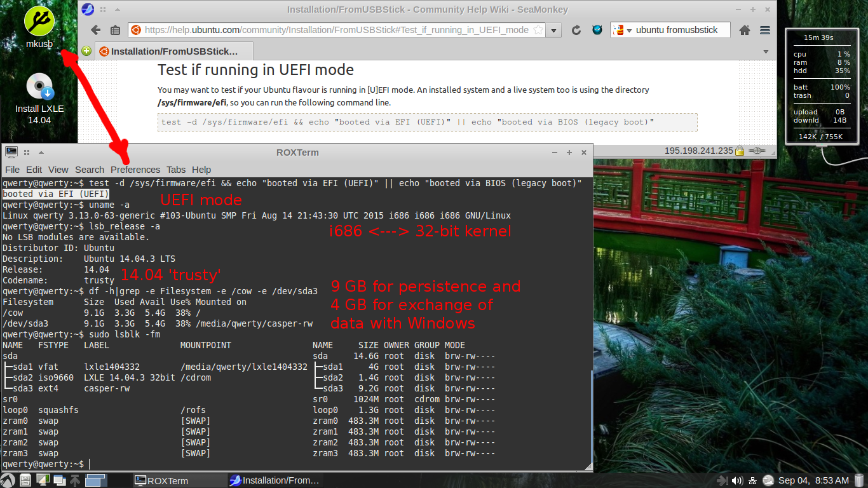Open ROXTerm Preferences menu
868x488 pixels.
coord(135,170)
